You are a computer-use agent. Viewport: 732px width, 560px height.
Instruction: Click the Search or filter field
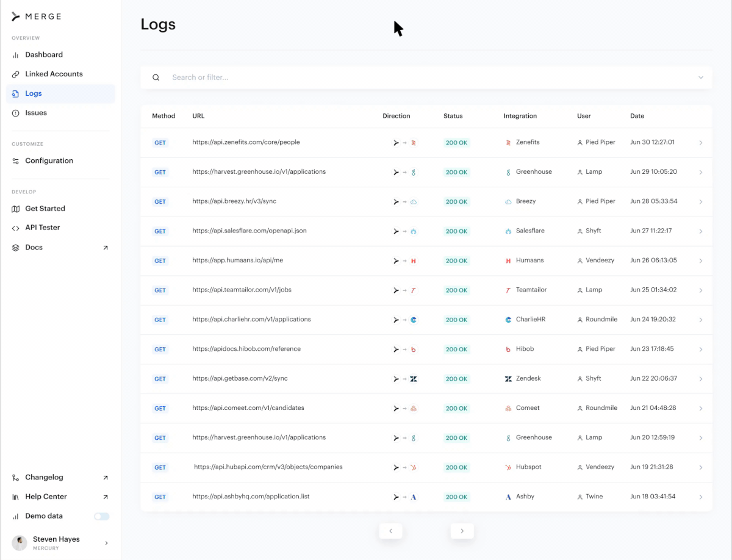pyautogui.click(x=426, y=77)
